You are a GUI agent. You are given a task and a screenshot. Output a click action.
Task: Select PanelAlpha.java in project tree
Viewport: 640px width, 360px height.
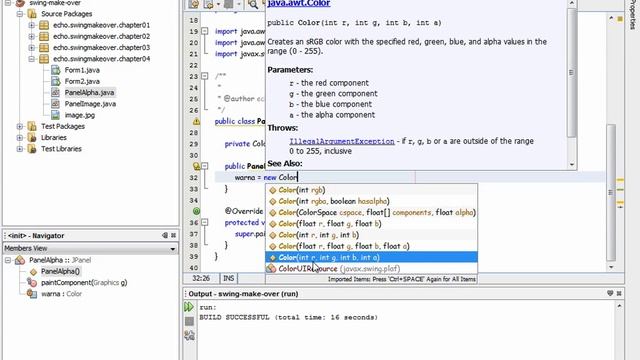[89, 93]
